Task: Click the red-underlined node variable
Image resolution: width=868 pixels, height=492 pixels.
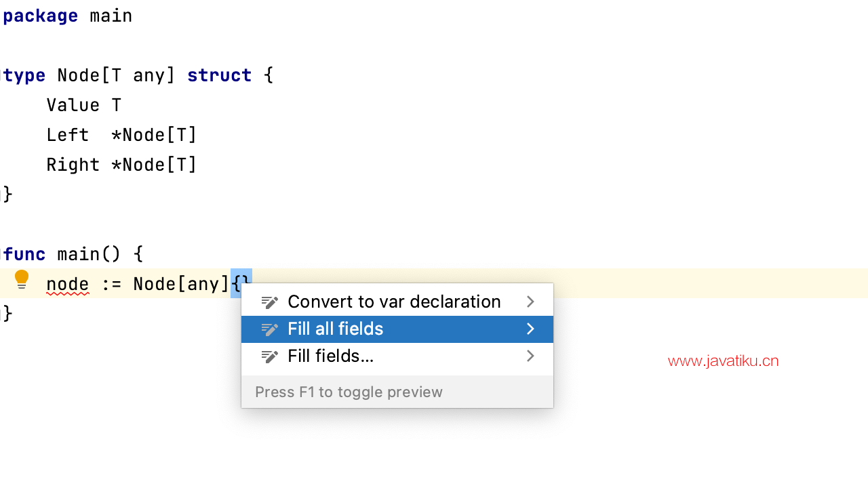Action: click(68, 284)
